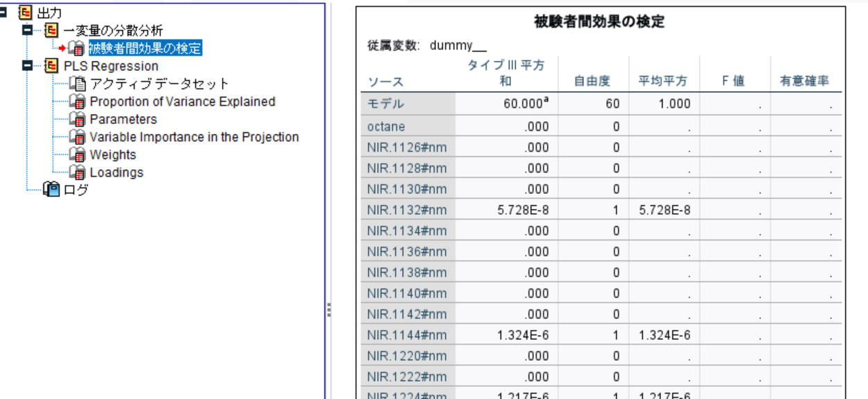Select 一変量の分散分析 in the outline
The height and width of the screenshot is (399, 868).
click(113, 30)
